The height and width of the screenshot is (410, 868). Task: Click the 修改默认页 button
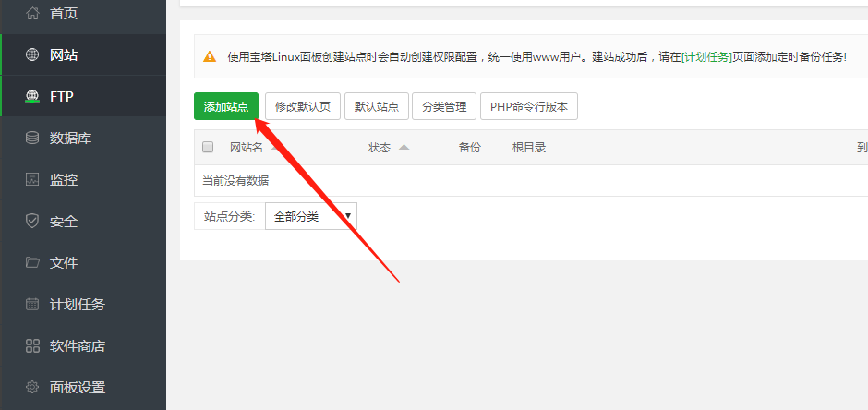303,106
